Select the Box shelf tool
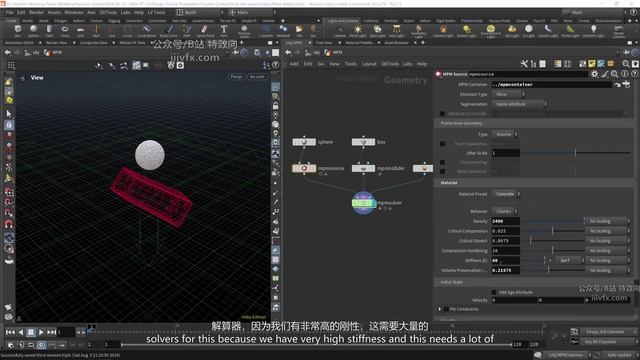This screenshot has height=360, width=640. pos(18,31)
